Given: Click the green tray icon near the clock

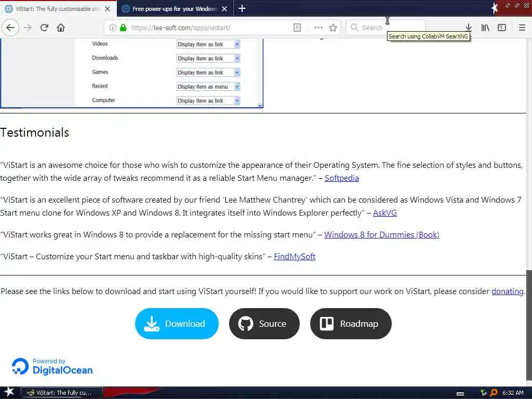Looking at the screenshot, I should pos(484,393).
